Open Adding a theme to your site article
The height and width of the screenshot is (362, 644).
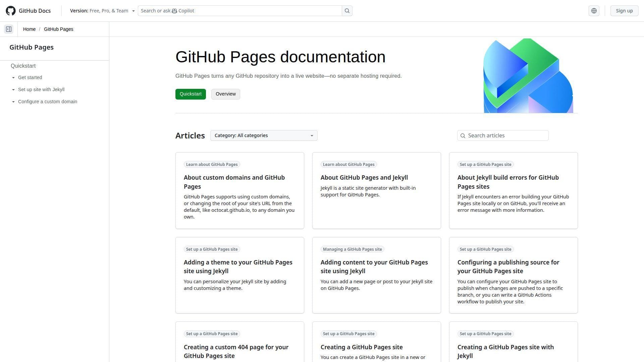pos(238,267)
